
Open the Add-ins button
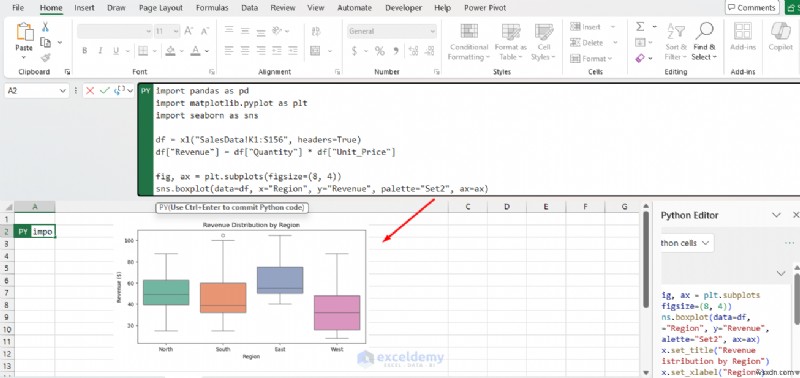point(742,37)
